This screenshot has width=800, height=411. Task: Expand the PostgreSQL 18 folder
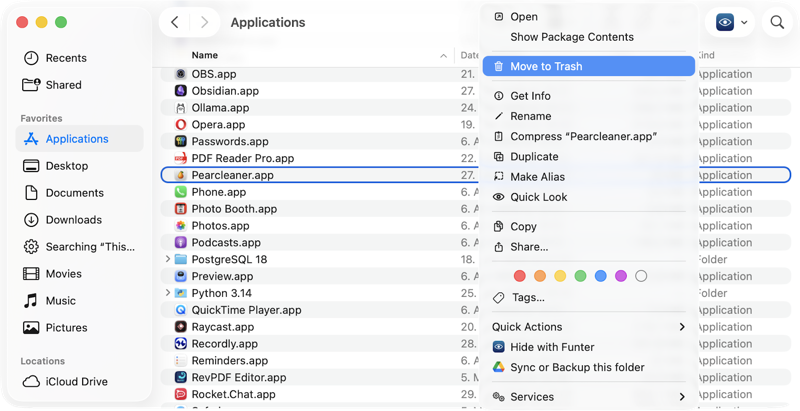pyautogui.click(x=167, y=259)
